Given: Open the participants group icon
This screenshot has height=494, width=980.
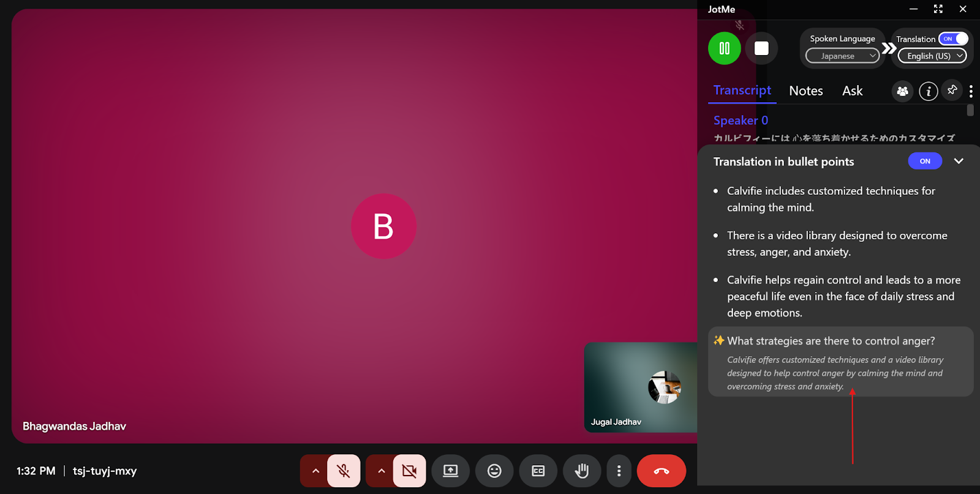Looking at the screenshot, I should pyautogui.click(x=903, y=91).
